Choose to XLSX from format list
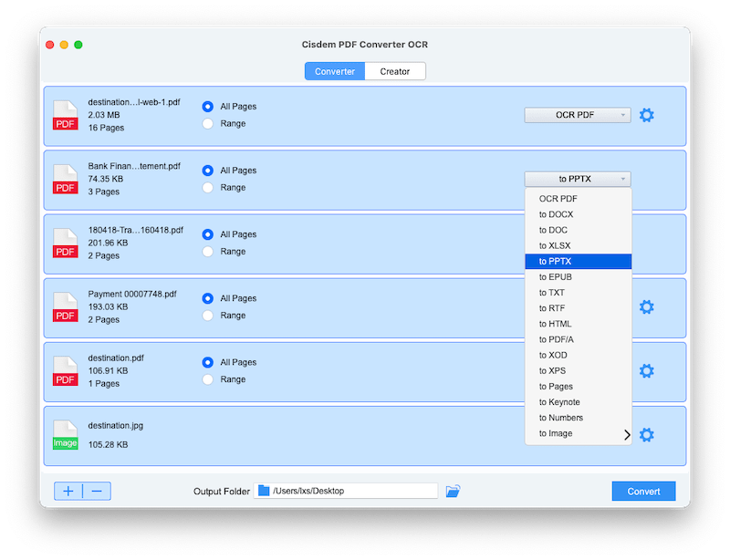 [556, 245]
